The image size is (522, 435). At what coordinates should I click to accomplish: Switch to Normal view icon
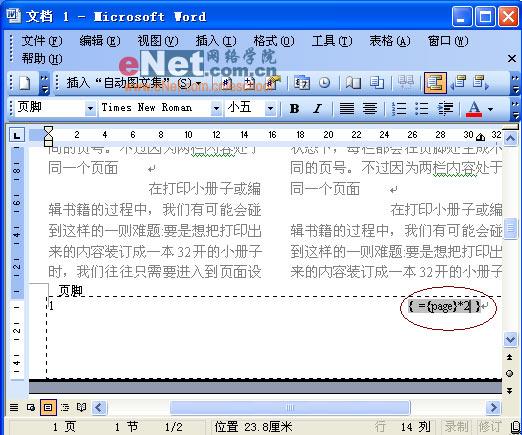[x=14, y=407]
